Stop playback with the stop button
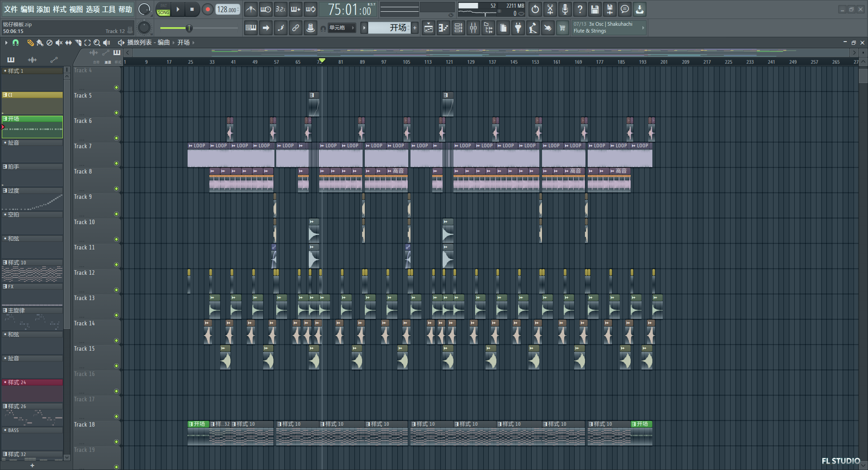The image size is (868, 470). [192, 9]
